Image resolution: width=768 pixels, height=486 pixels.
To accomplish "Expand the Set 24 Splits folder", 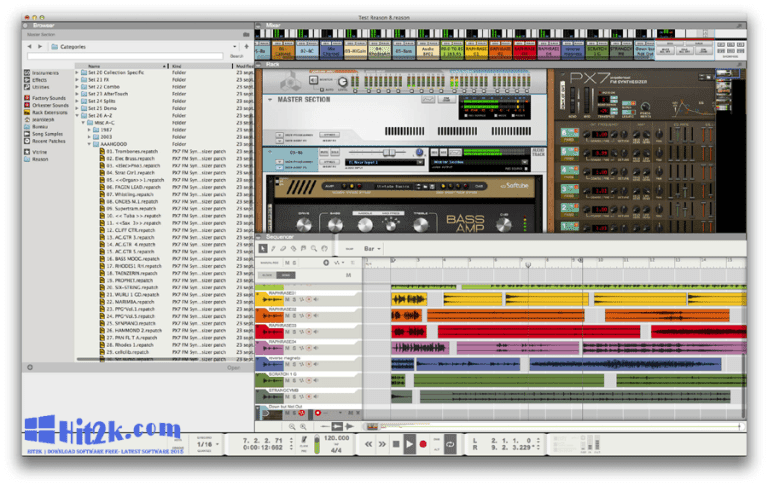I will click(x=77, y=101).
